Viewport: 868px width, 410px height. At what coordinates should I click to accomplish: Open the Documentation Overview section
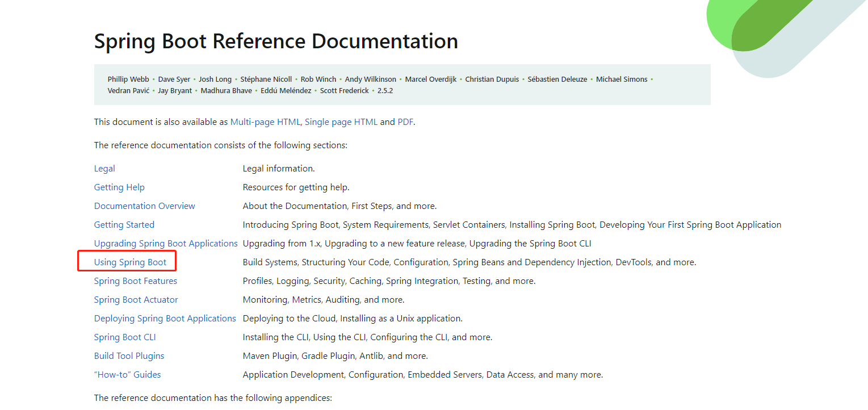pyautogui.click(x=144, y=206)
